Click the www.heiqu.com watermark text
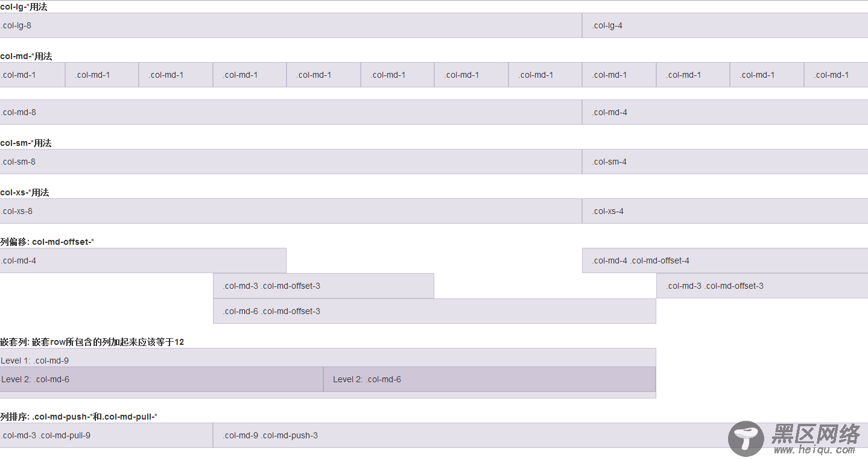This screenshot has height=460, width=868. click(815, 450)
